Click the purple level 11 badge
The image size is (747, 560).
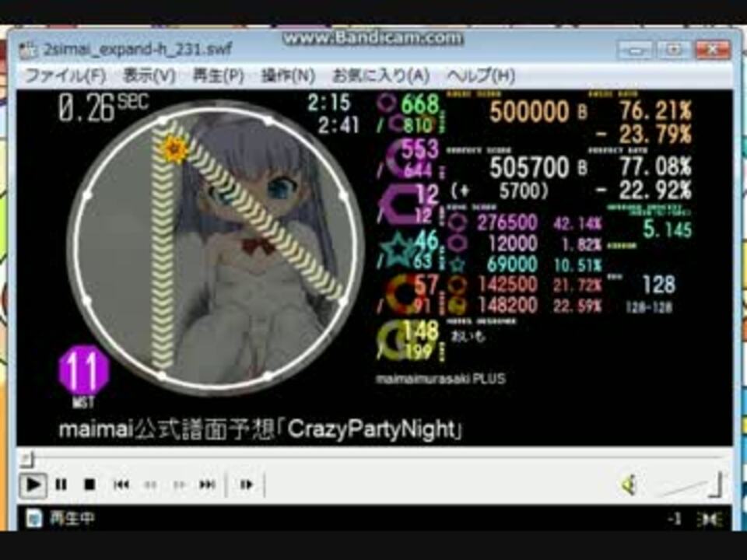(x=84, y=370)
